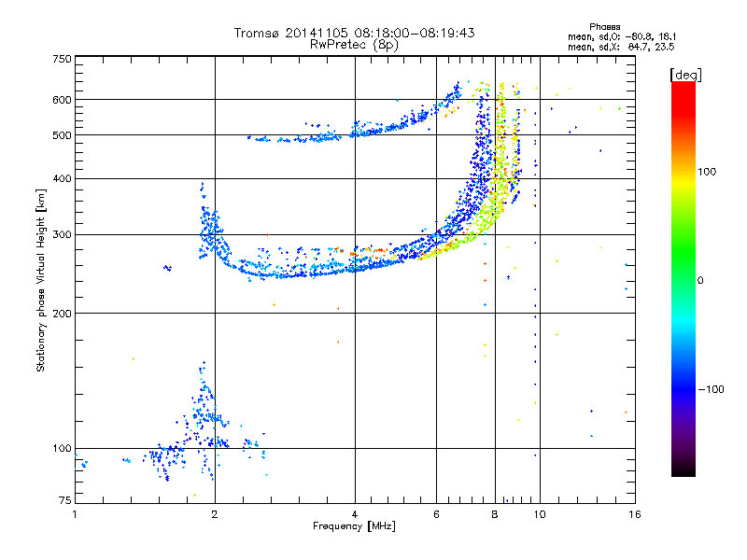Click the "Frequency [MHz]" axis label

click(354, 526)
